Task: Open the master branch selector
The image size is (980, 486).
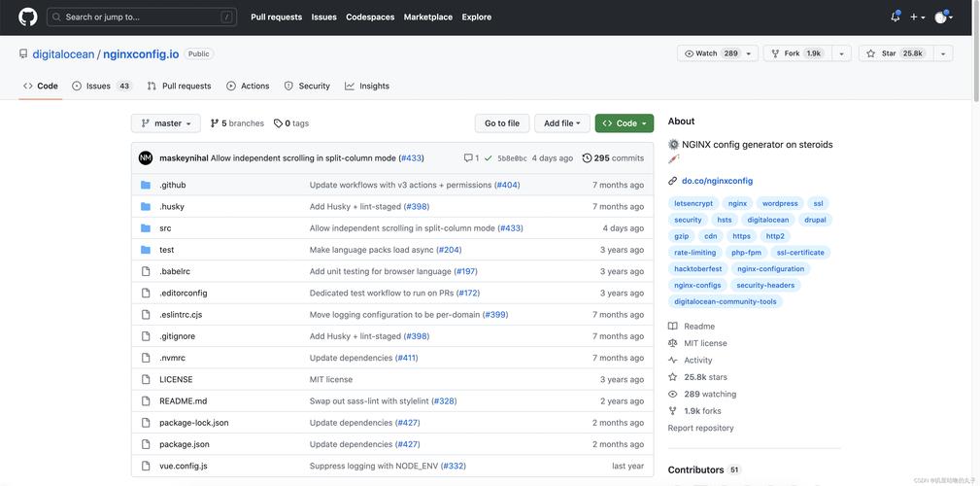Action: 166,123
